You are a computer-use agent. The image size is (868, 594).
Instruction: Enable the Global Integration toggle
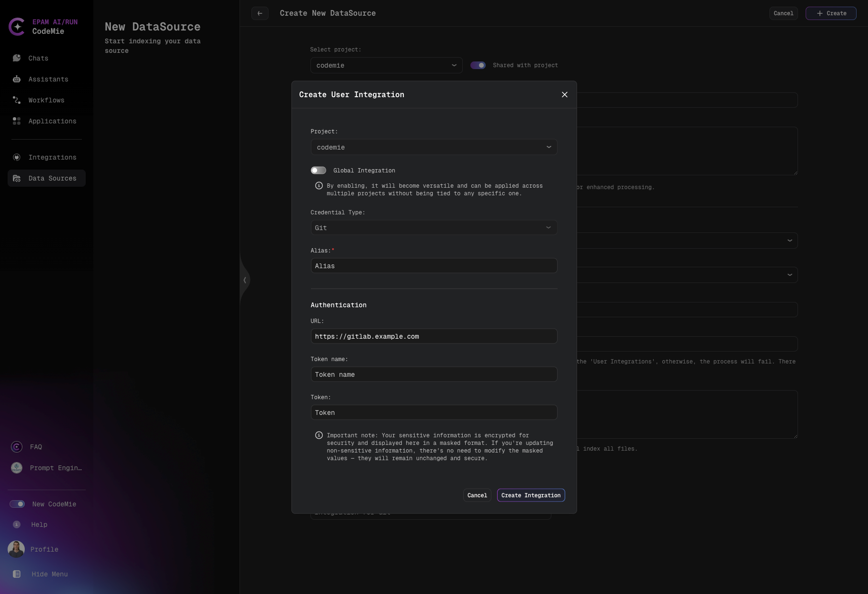319,170
